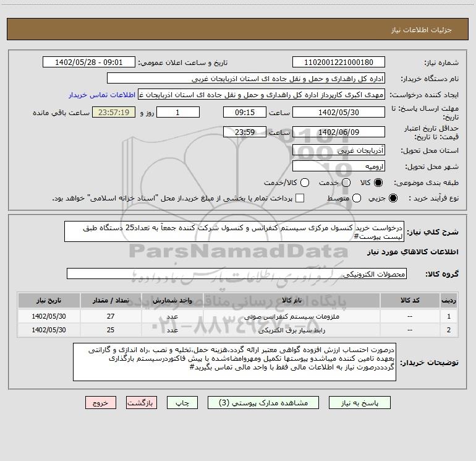
Task: Click the row 1 date 1402/05/30
Action: [x=49, y=316]
